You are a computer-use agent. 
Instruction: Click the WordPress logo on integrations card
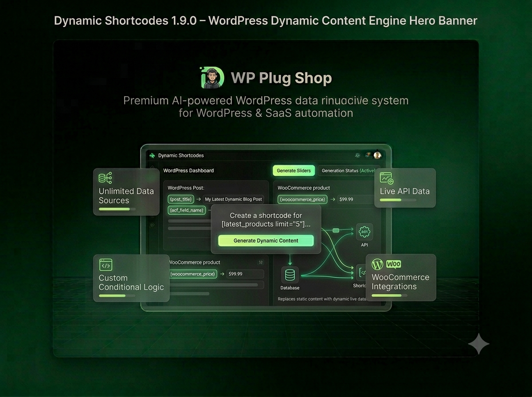377,265
